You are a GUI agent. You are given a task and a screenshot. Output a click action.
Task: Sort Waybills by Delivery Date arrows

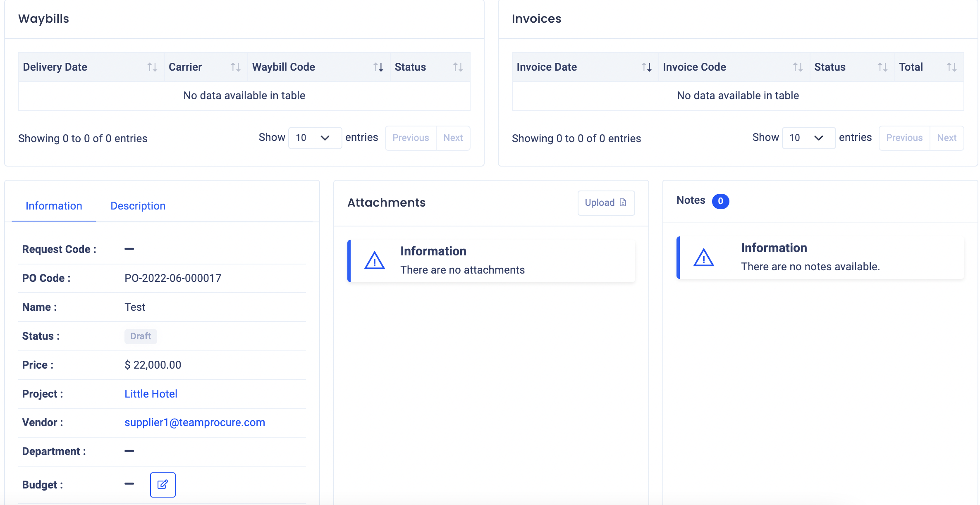coord(152,67)
